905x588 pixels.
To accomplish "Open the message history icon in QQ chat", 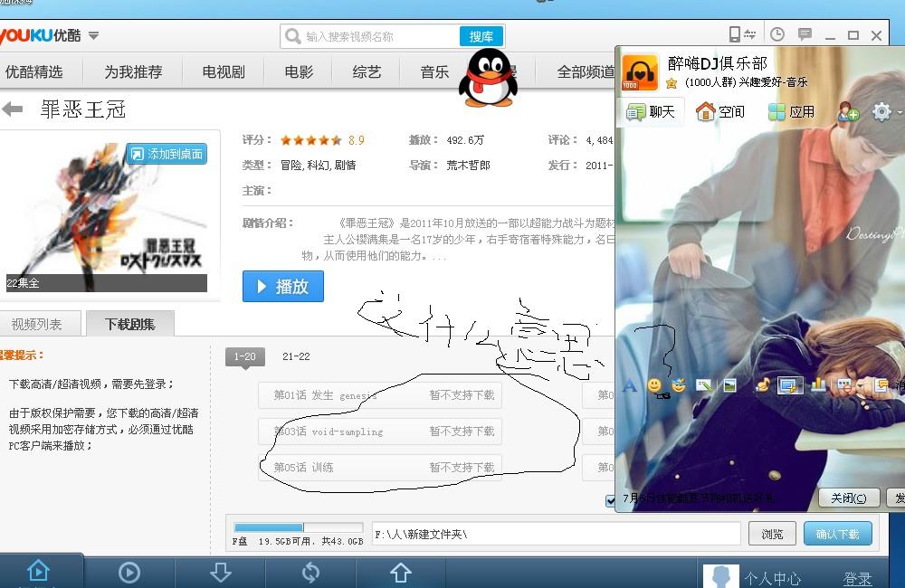I will tap(881, 384).
